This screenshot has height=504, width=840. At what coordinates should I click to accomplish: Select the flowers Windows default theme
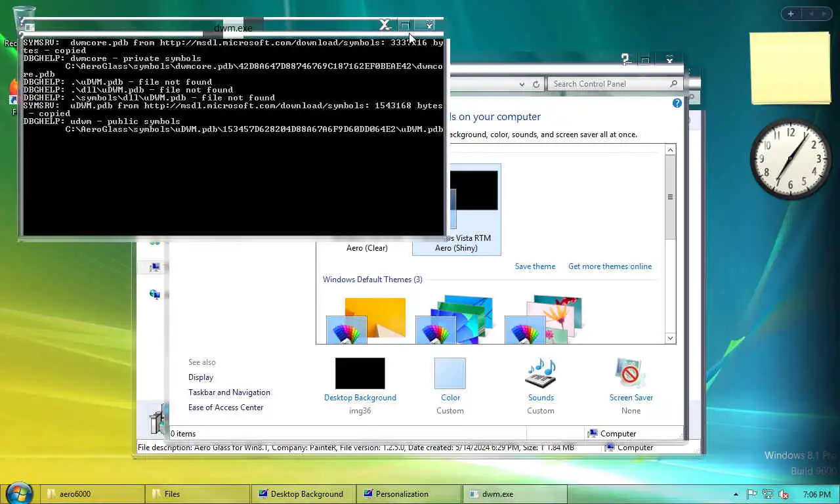pos(543,320)
